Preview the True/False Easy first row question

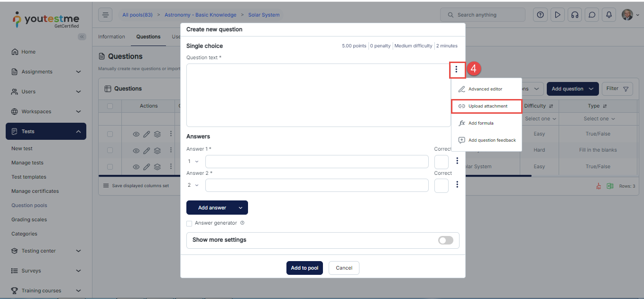pos(136,134)
